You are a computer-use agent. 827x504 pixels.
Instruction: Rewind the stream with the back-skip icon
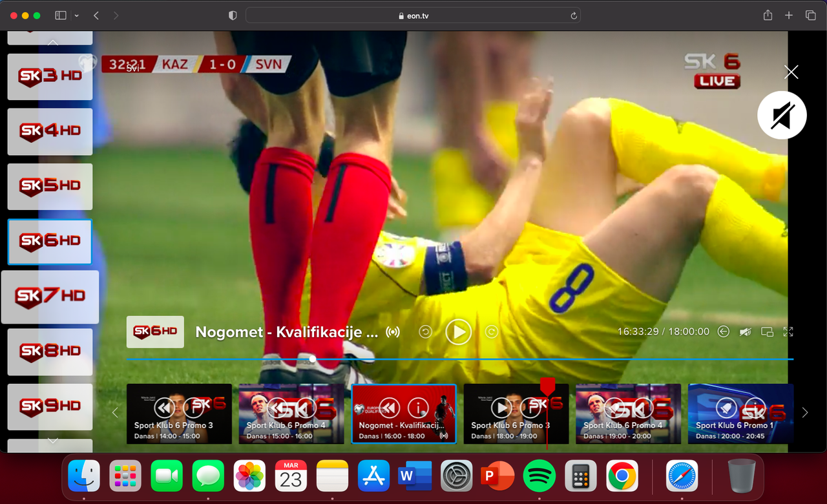pos(425,331)
